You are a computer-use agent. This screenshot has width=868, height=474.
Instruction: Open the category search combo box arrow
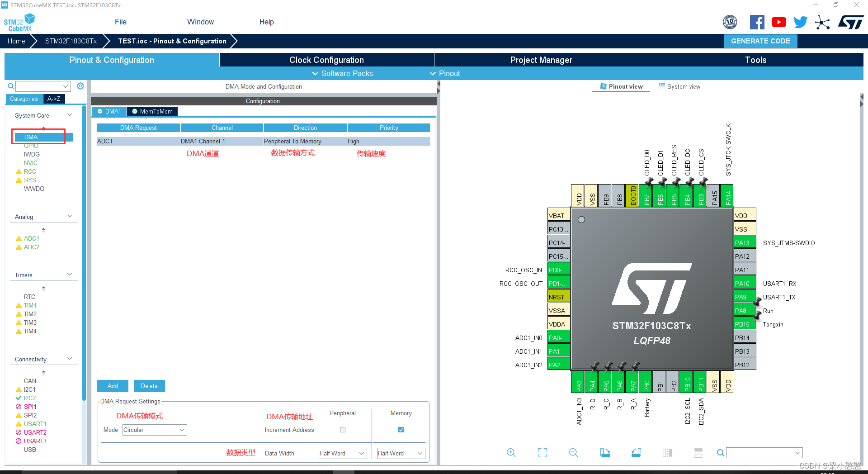(x=66, y=86)
